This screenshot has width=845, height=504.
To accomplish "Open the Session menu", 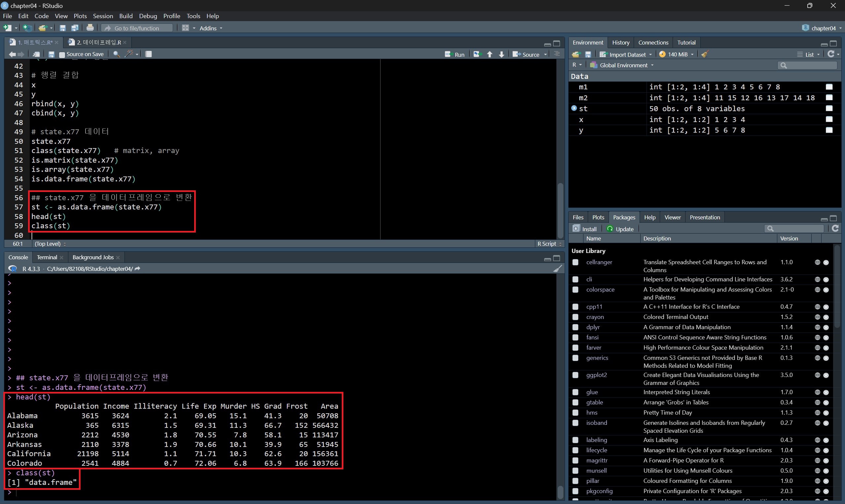I will click(x=103, y=16).
